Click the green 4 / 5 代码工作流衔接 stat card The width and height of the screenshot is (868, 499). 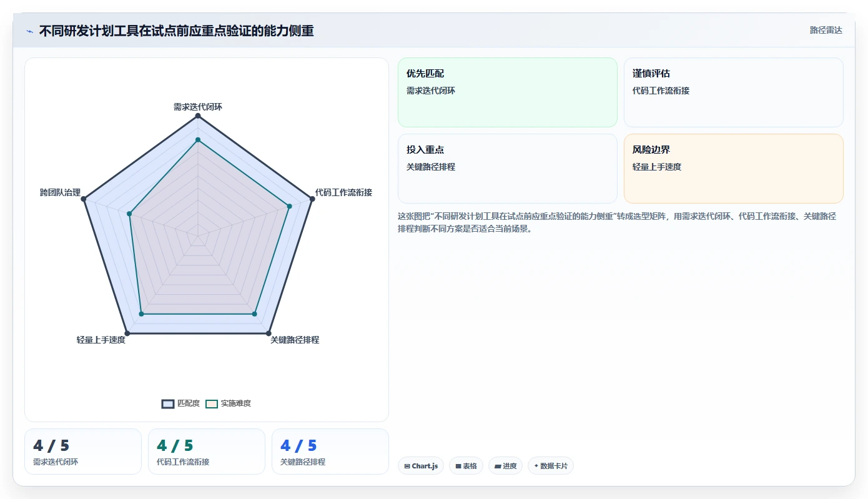207,452
